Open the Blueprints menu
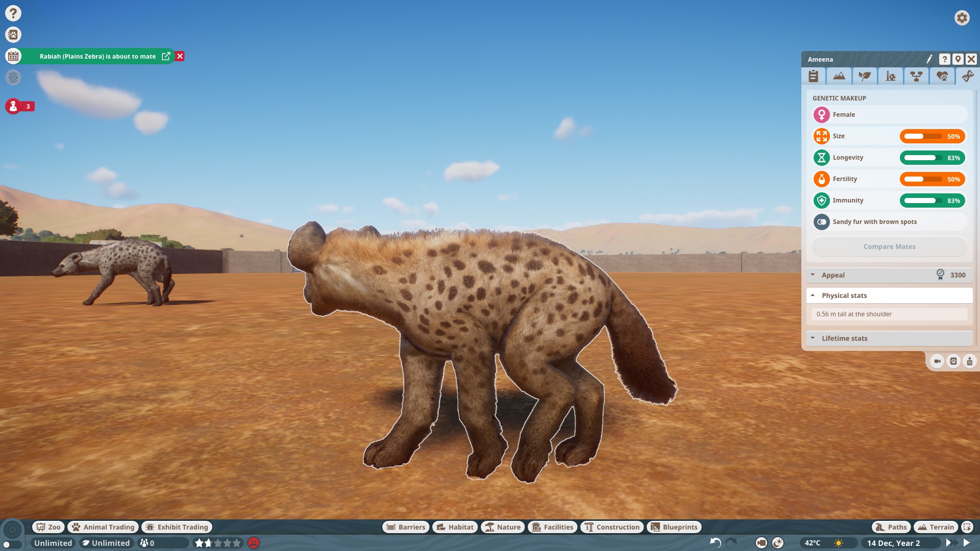This screenshot has height=551, width=980. [674, 527]
